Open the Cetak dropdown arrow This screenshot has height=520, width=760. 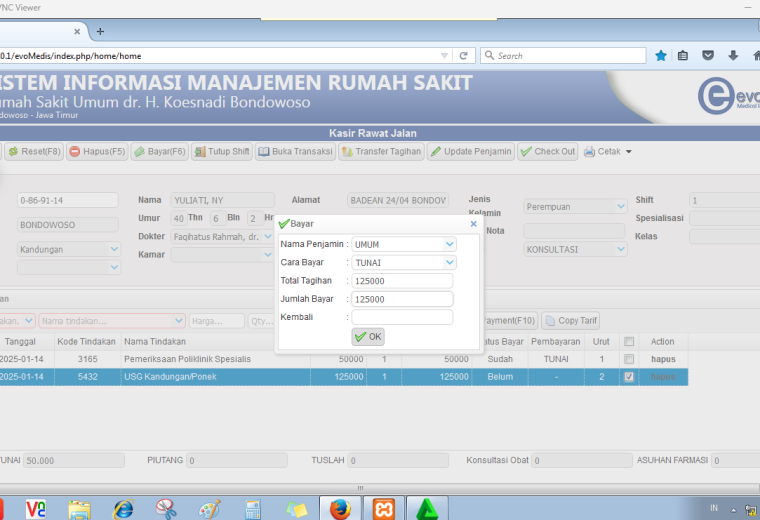click(629, 152)
